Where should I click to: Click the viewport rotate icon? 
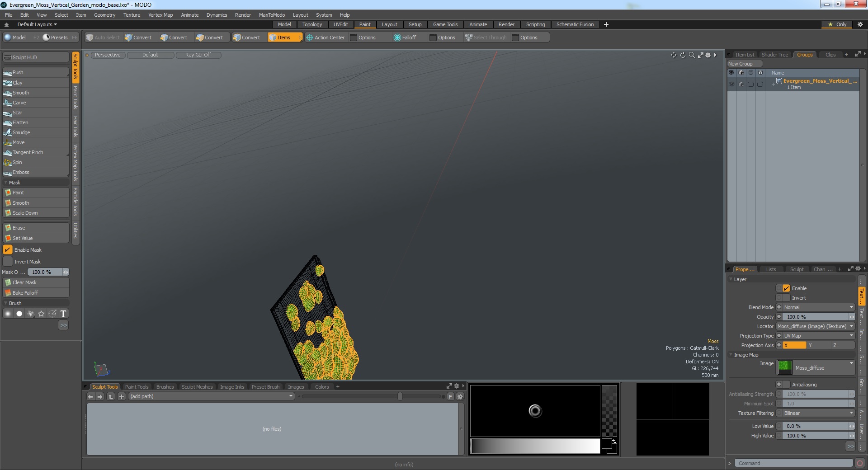(683, 55)
